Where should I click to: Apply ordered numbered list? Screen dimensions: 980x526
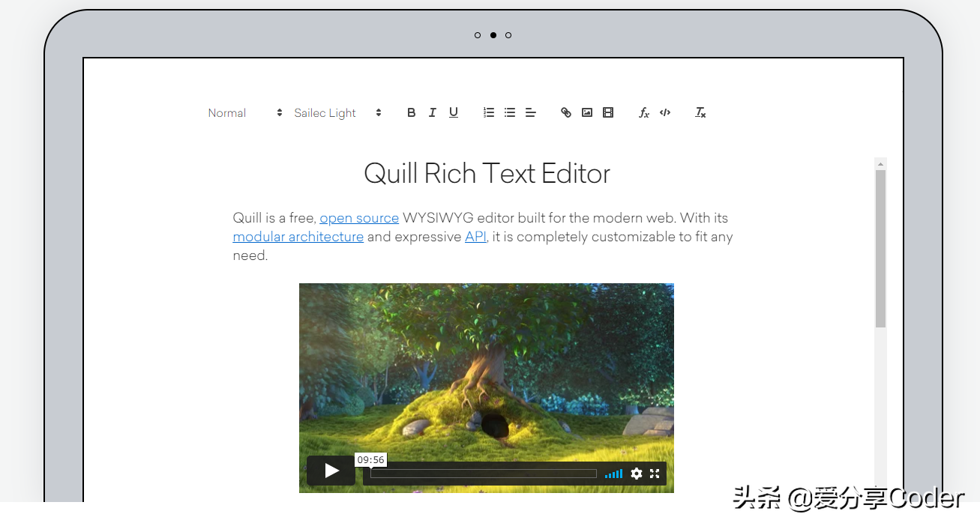click(x=489, y=112)
